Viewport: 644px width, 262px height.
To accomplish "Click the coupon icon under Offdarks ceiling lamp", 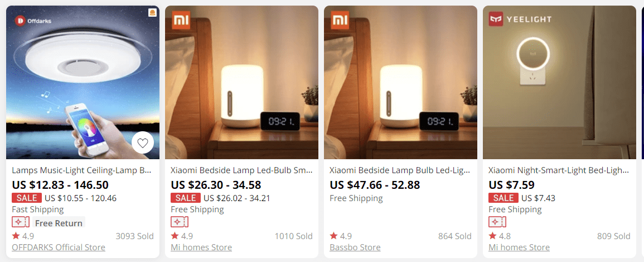I will tap(21, 222).
